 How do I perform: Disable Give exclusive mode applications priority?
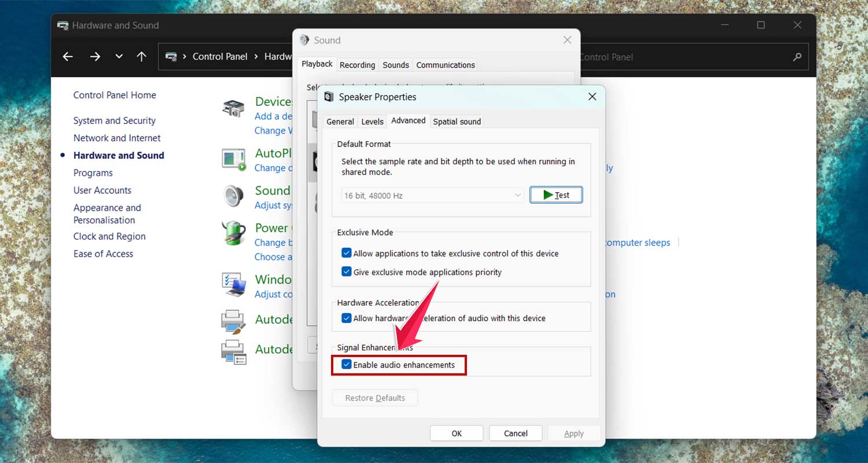[x=347, y=272]
